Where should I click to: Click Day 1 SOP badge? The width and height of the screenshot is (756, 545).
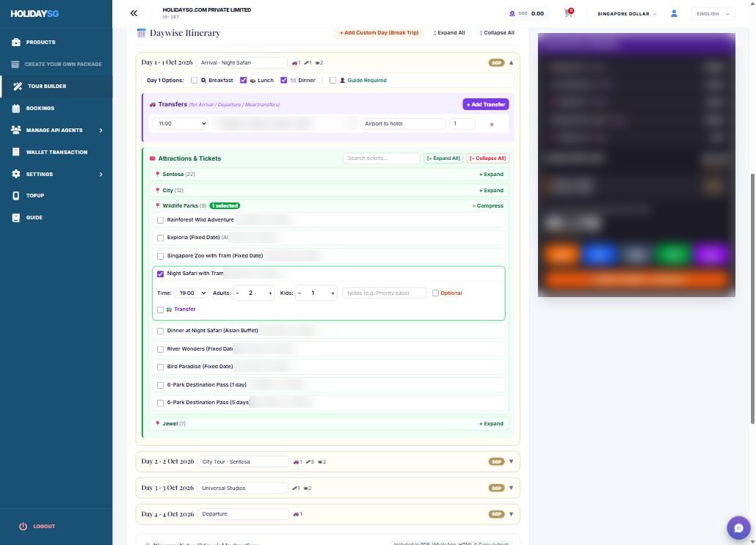[496, 62]
